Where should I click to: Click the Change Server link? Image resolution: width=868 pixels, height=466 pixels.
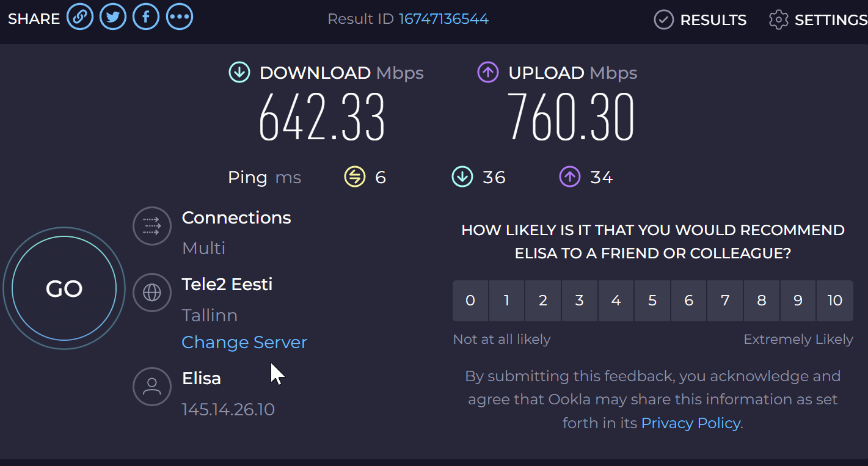(x=244, y=342)
